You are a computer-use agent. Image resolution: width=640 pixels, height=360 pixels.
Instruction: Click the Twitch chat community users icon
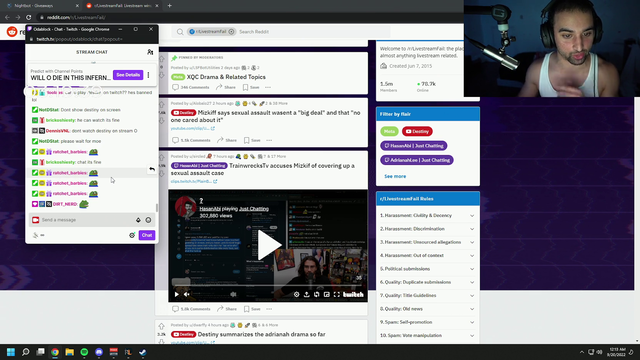(150, 52)
